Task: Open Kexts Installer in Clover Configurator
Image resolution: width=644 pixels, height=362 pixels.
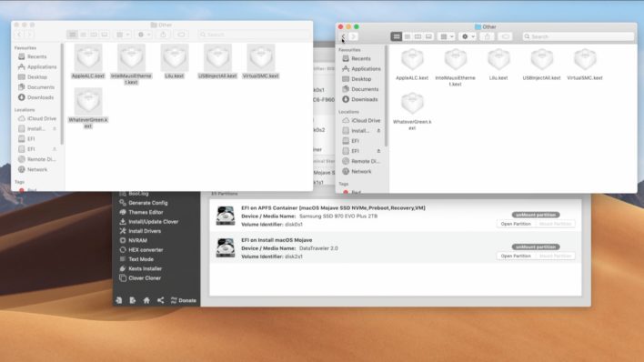Action: 141,269
